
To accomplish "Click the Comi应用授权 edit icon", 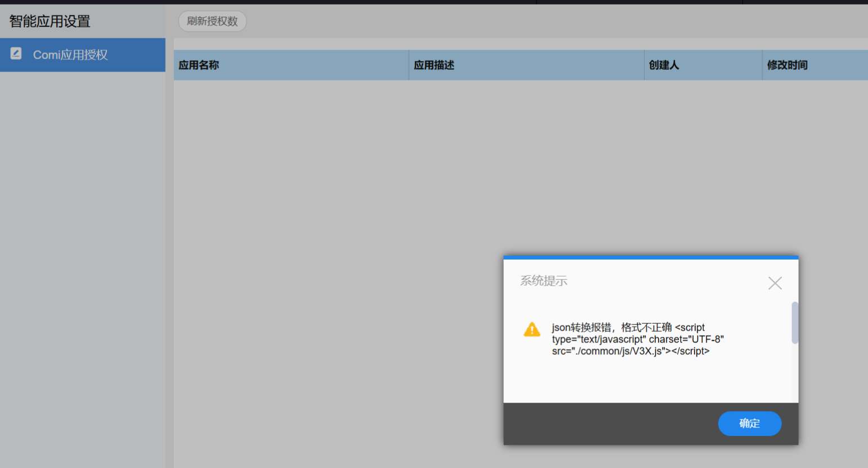I will [x=16, y=54].
